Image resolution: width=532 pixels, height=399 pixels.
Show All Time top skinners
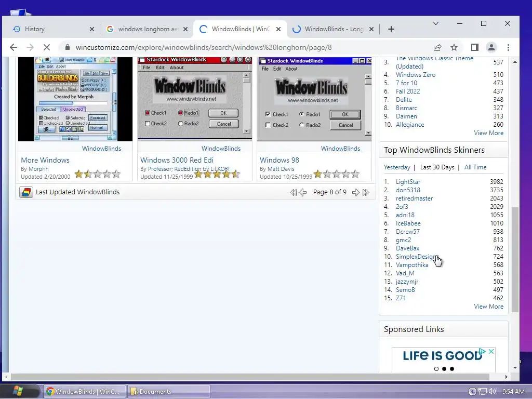[475, 167]
